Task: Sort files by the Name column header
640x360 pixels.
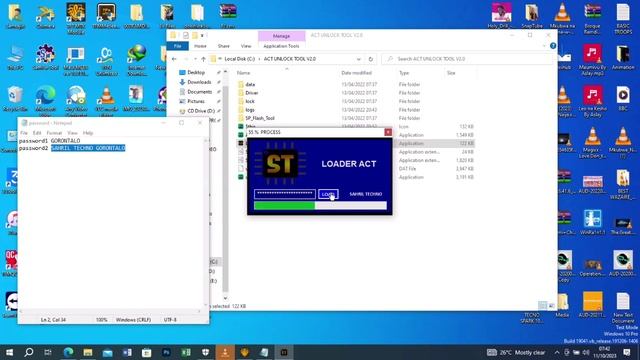Action: click(x=243, y=73)
